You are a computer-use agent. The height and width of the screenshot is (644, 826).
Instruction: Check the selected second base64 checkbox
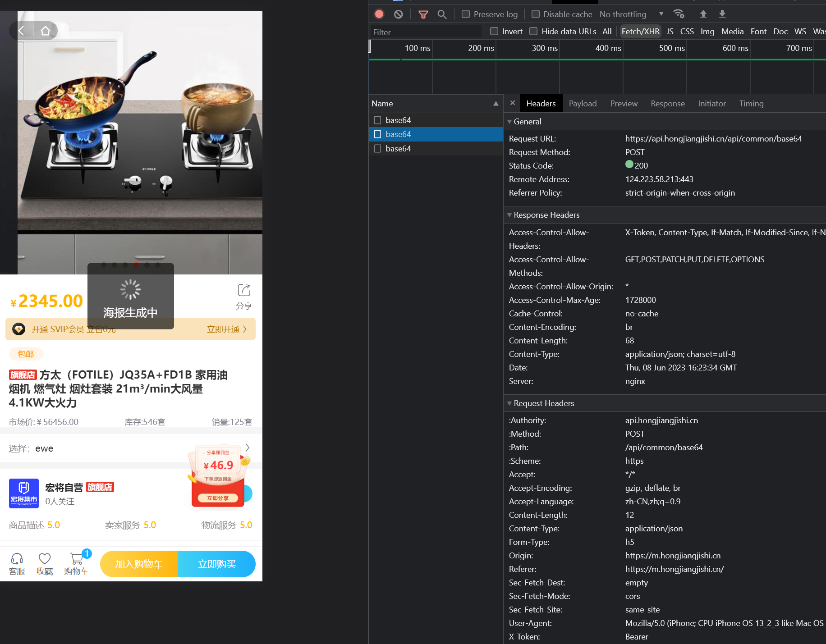(378, 134)
